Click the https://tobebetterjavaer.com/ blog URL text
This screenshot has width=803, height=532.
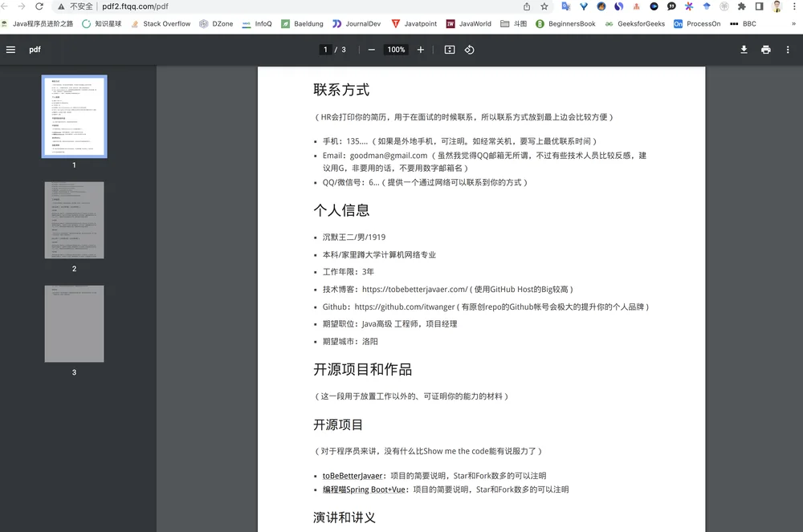[415, 290]
